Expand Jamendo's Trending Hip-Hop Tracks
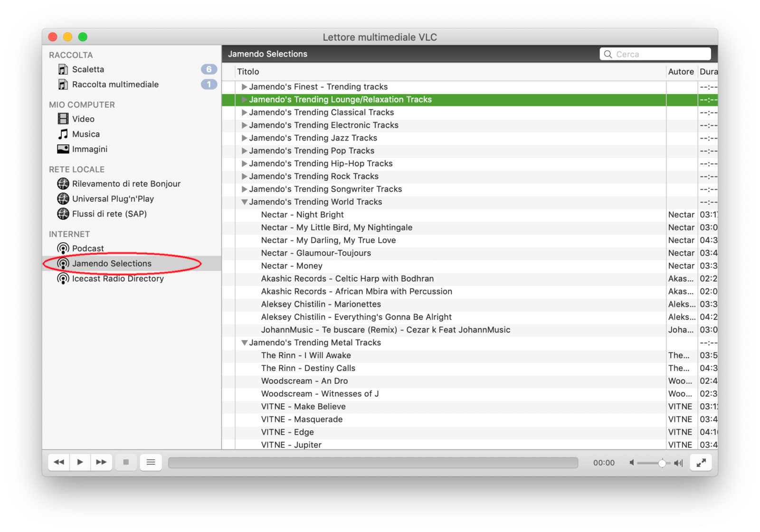Screen dimensions: 760x532 (x=244, y=164)
